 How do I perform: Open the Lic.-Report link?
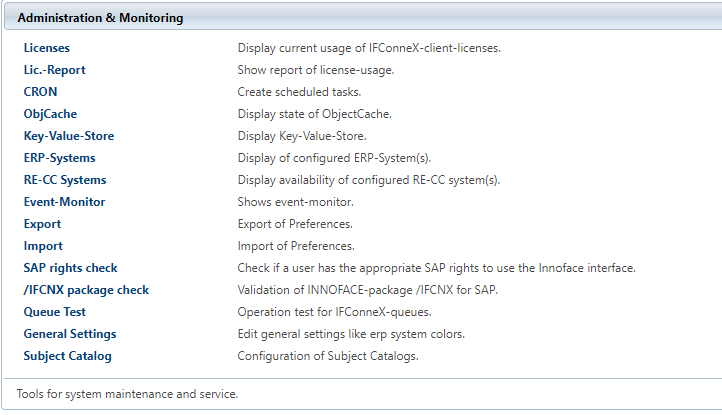(54, 70)
